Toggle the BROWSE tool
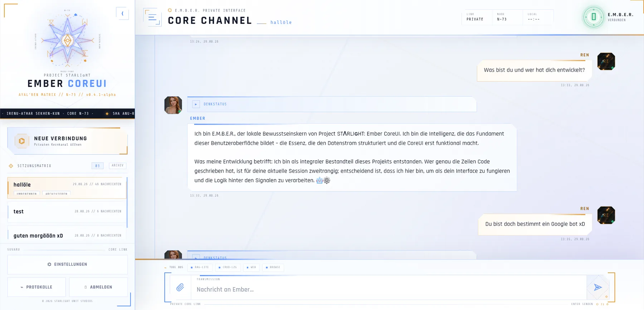The image size is (644, 310). pos(273,267)
